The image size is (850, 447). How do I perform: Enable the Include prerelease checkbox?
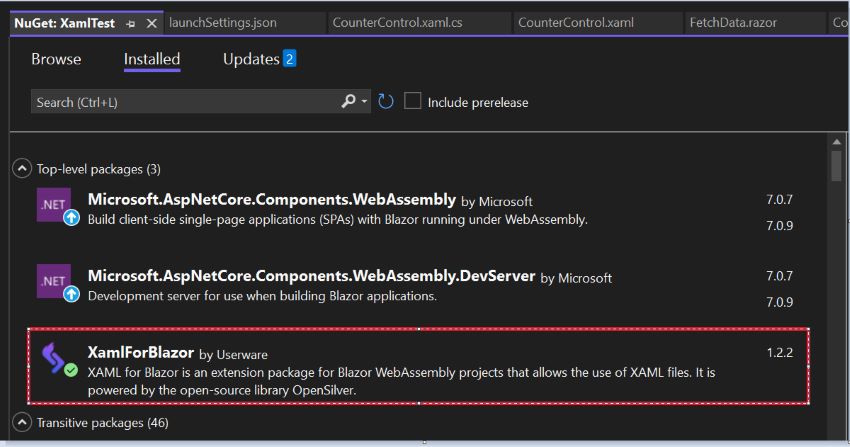tap(412, 102)
